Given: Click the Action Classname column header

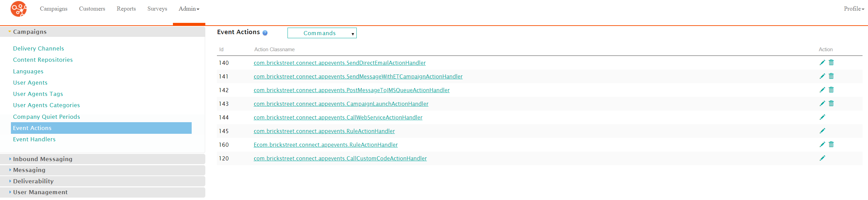Looking at the screenshot, I should pos(275,49).
